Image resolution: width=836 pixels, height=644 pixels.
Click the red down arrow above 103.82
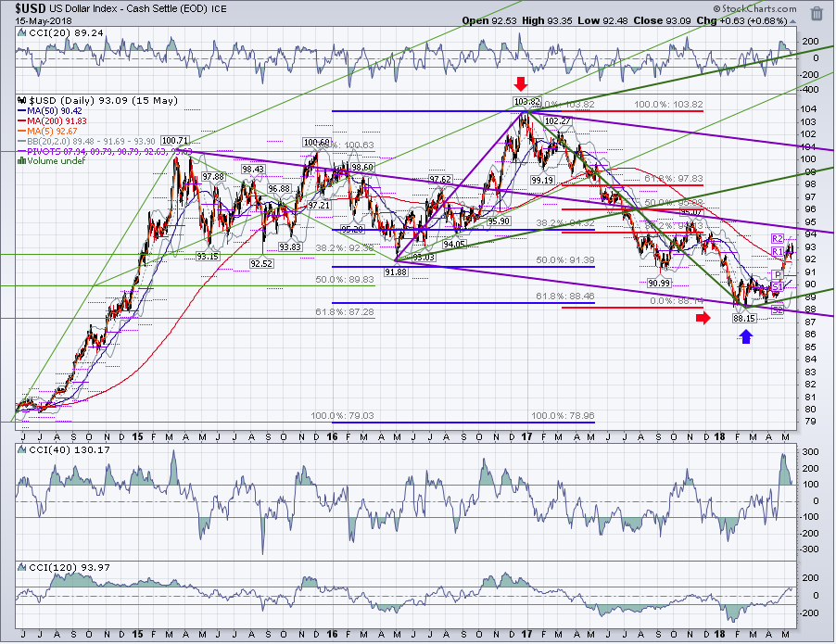(x=521, y=83)
